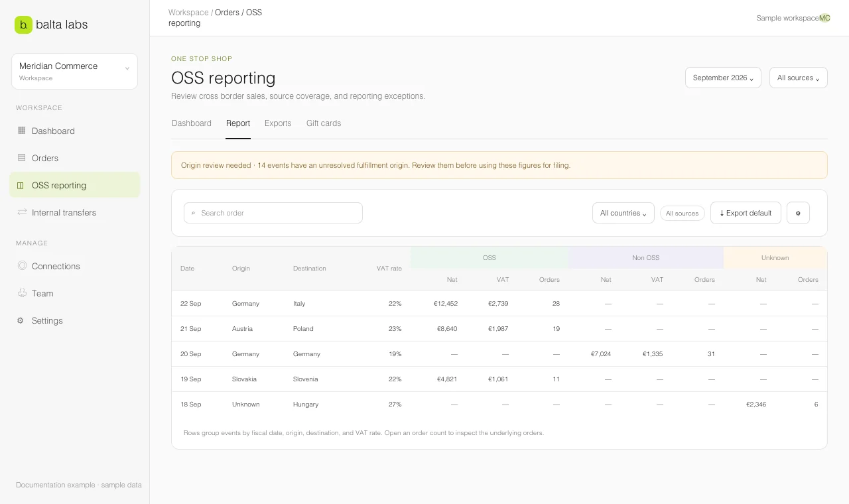Click the Date column header
Screen dimensions: 849x504
pyautogui.click(x=188, y=269)
